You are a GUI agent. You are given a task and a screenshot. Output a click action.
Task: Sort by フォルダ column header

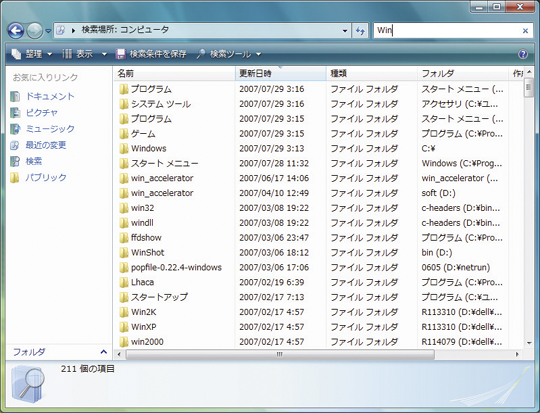(463, 73)
